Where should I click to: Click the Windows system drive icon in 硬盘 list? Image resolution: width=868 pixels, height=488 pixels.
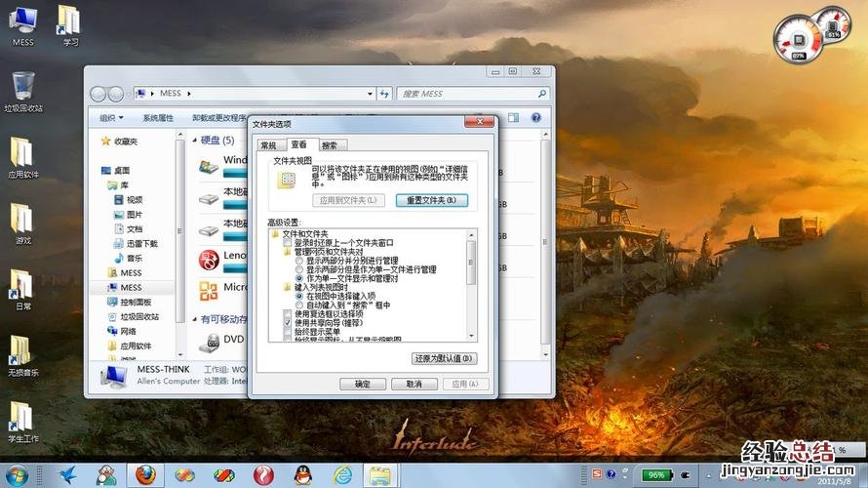[209, 167]
